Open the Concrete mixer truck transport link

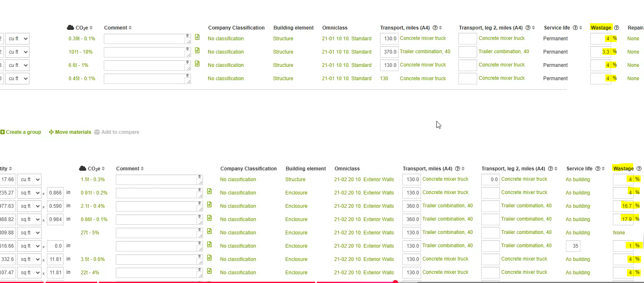coord(422,38)
